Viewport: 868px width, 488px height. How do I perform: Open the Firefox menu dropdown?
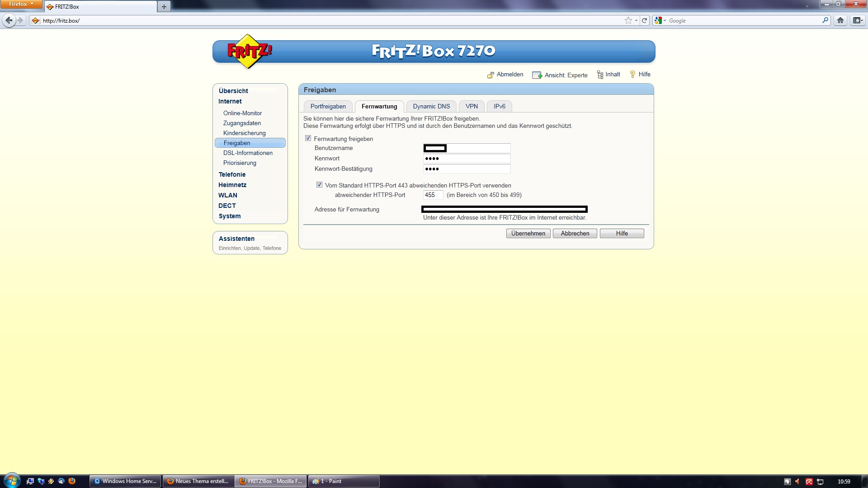point(21,4)
